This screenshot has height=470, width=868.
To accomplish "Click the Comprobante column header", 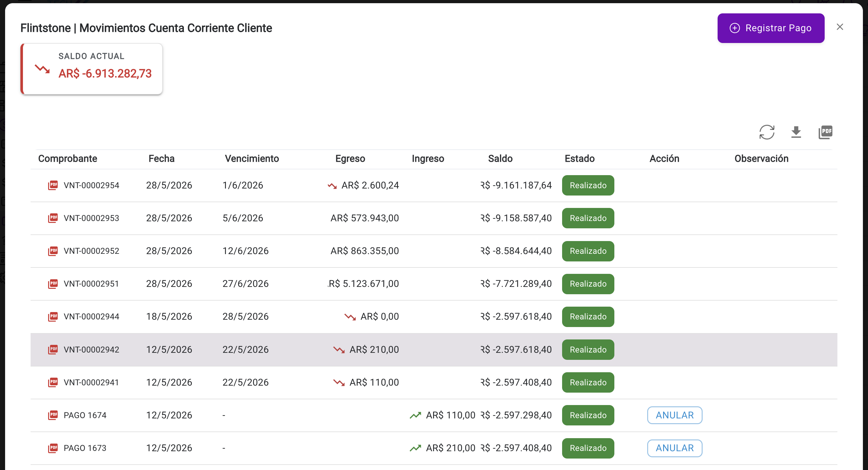I will click(x=67, y=159).
